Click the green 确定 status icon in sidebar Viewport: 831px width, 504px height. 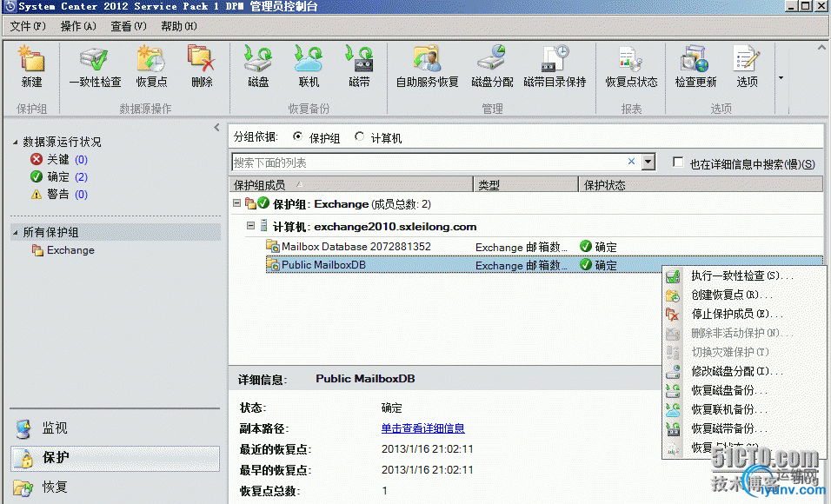click(x=36, y=176)
